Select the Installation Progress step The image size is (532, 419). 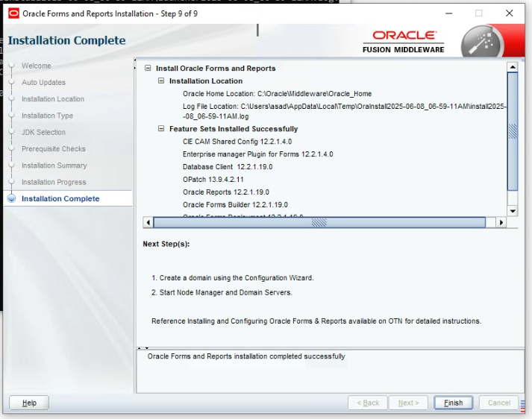[54, 182]
